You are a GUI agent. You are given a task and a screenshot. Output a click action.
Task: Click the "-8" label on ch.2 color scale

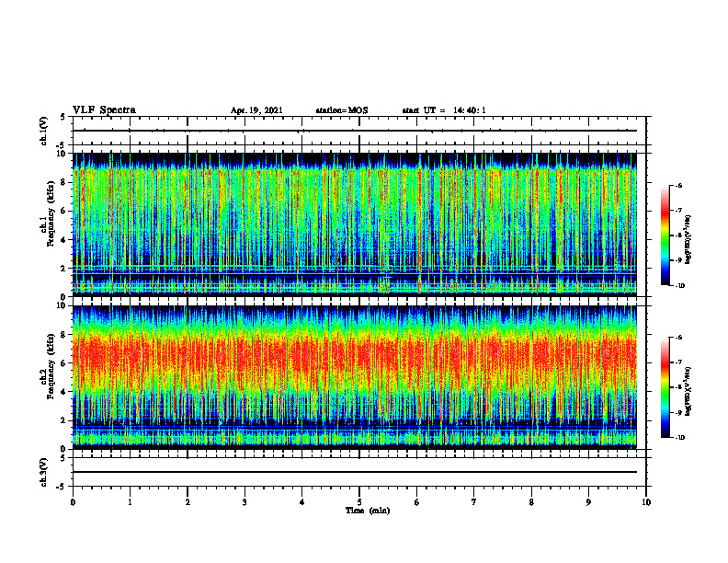click(678, 387)
